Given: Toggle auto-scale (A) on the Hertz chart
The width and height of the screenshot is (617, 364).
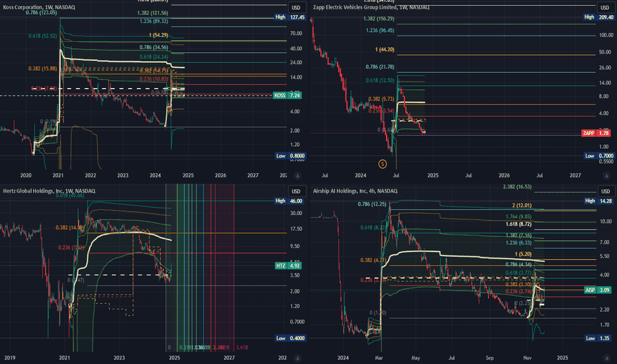Looking at the screenshot, I should 297,358.
